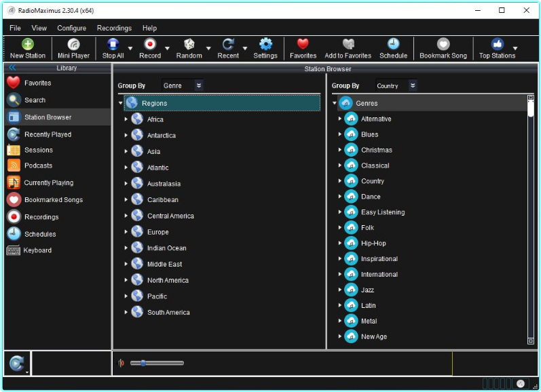Screen dimensions: 541x392
Task: Click the Bookmark Song icon
Action: tap(443, 45)
